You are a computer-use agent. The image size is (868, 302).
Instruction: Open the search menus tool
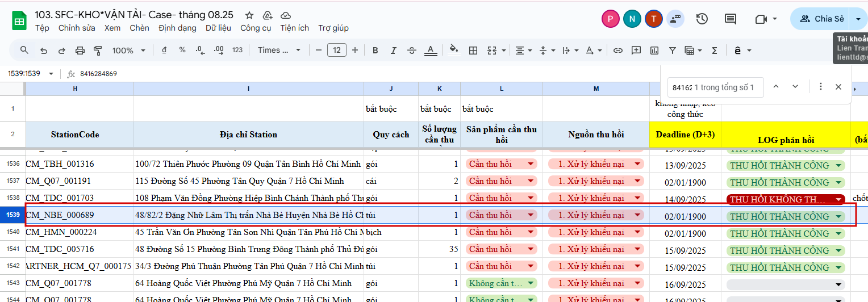coord(24,50)
